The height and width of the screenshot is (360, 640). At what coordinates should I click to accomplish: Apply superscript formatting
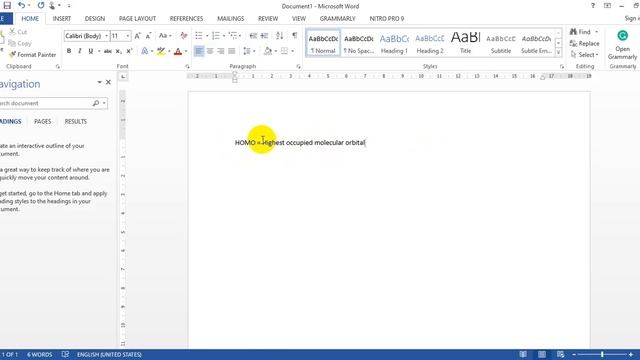click(129, 51)
